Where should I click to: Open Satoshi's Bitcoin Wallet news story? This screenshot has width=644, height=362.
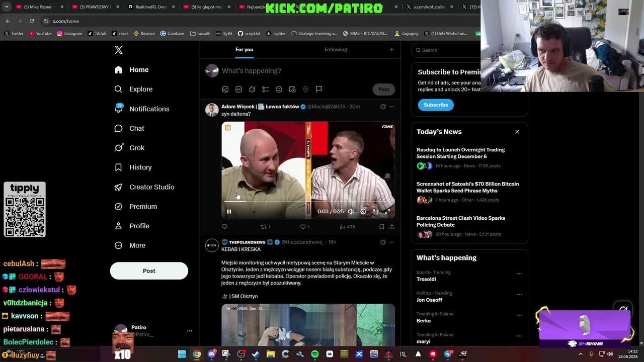(x=468, y=192)
